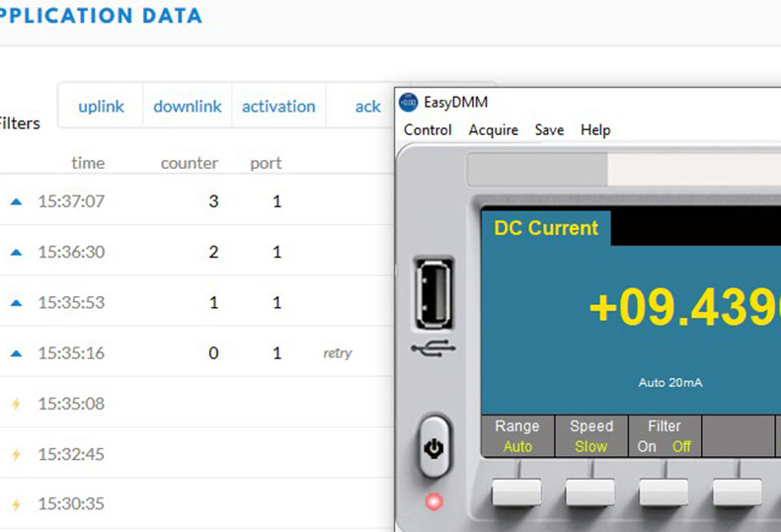This screenshot has height=532, width=781.
Task: Toggle the downlink filter
Action: [188, 107]
